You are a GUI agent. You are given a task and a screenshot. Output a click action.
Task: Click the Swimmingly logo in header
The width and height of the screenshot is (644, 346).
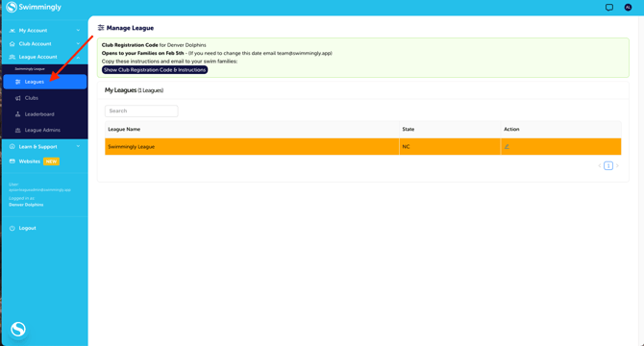tap(34, 7)
